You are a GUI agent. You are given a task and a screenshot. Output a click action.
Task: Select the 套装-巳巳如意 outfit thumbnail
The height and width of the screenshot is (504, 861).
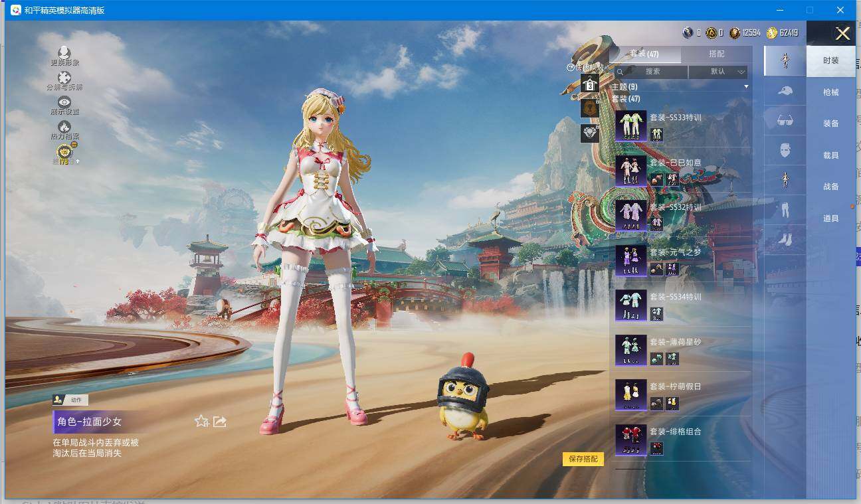(x=630, y=171)
